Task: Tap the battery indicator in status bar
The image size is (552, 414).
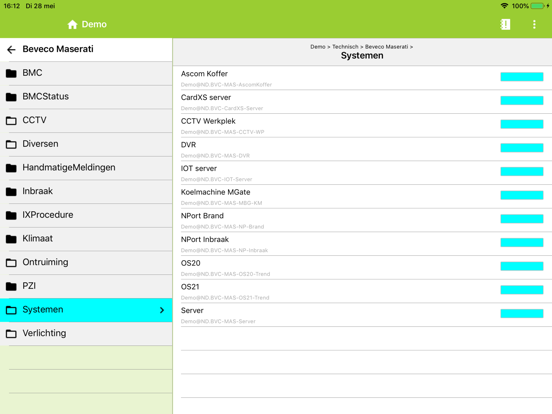Action: 538,6
